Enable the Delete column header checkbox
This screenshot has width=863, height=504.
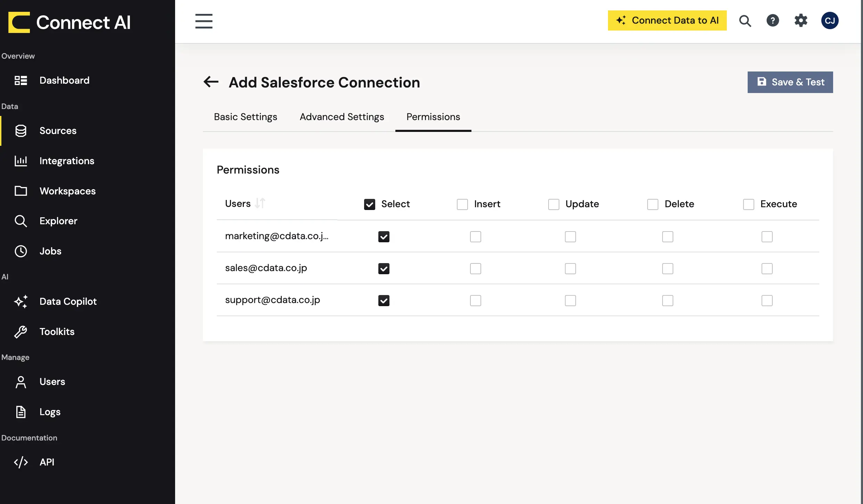tap(653, 204)
